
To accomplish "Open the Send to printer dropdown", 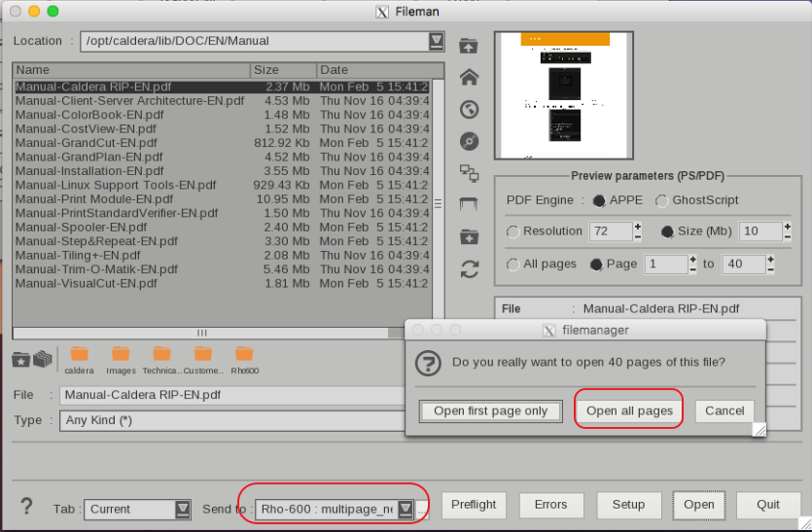I will [406, 510].
